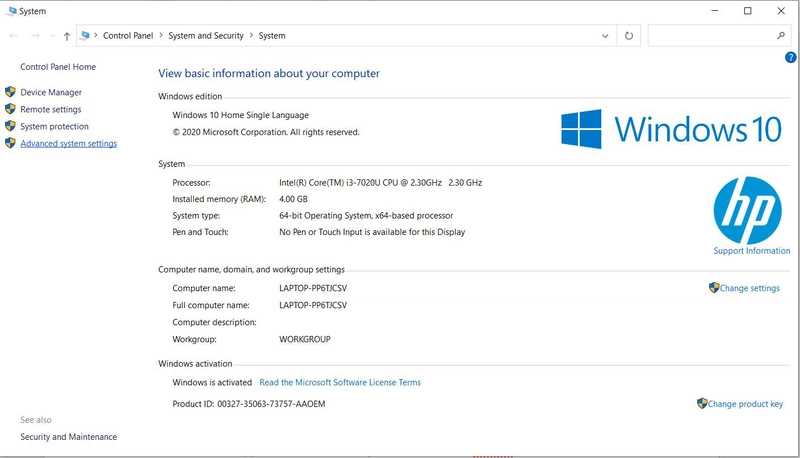Maximize the System window
This screenshot has width=800, height=458.
(747, 11)
